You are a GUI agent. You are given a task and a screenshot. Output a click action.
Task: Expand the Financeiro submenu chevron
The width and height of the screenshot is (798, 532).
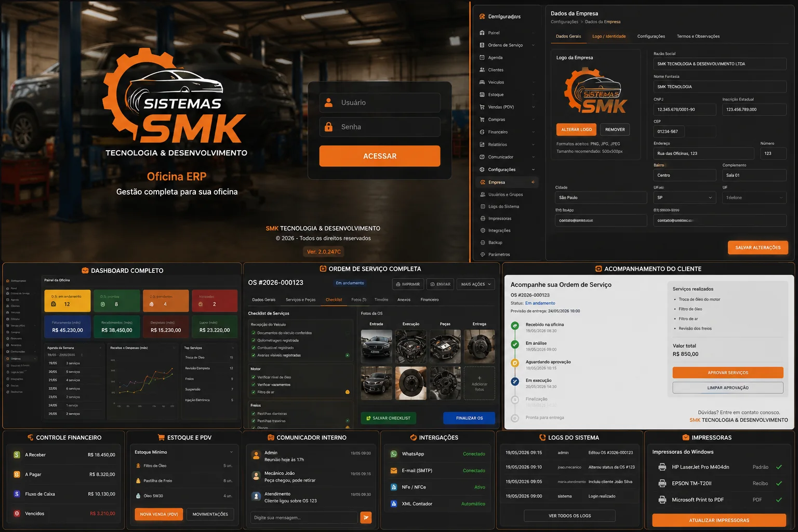tap(534, 132)
